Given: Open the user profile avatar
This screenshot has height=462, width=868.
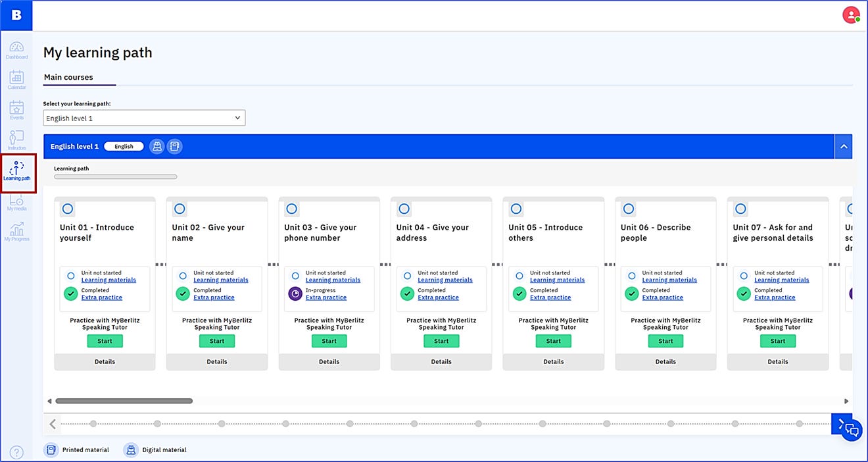Looking at the screenshot, I should [851, 15].
